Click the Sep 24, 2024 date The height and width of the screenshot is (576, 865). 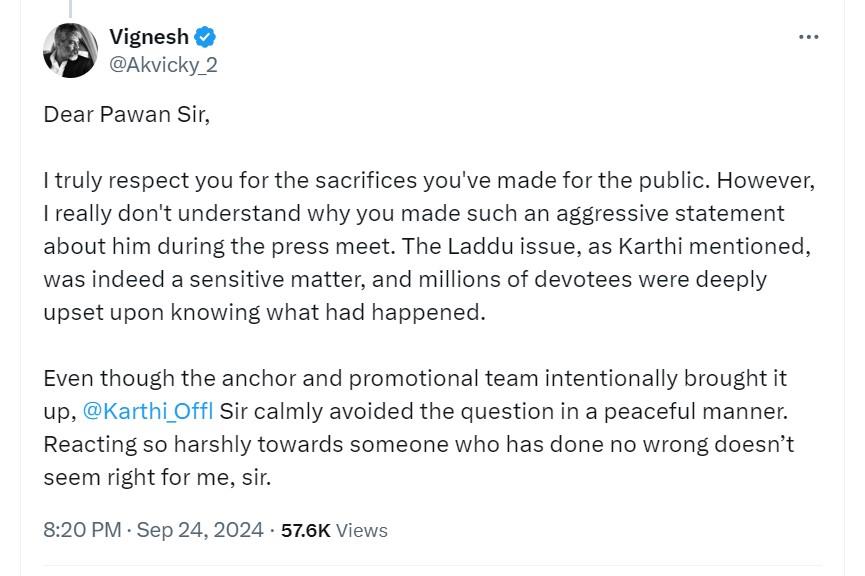coord(200,530)
